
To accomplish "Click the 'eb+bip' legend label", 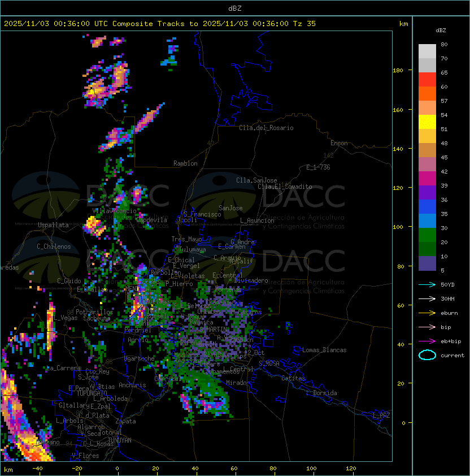I will [x=451, y=341].
